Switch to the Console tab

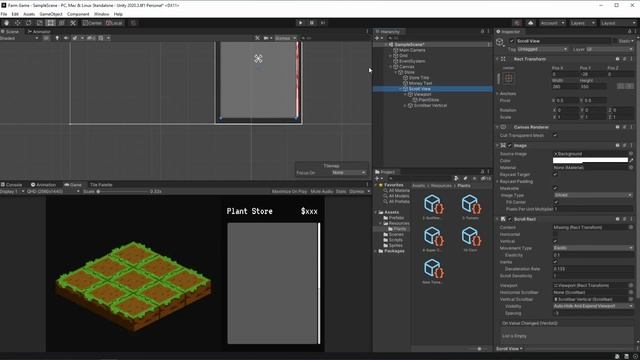coord(11,184)
